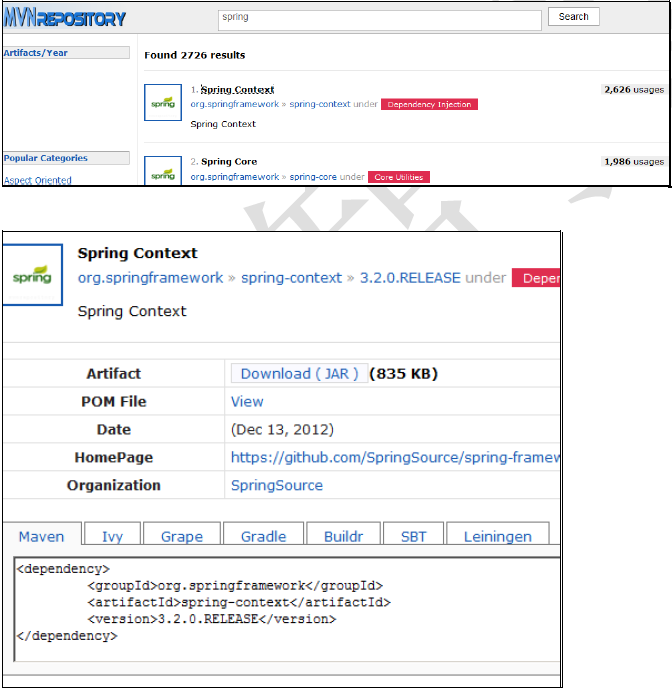Click spring-context artifact link in first result
672x688 pixels.
click(x=320, y=104)
